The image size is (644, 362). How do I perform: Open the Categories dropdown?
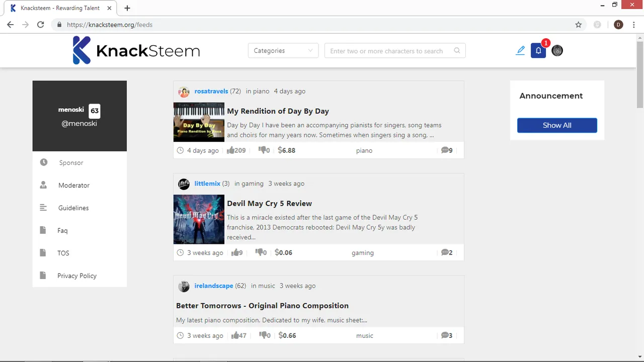pos(283,50)
